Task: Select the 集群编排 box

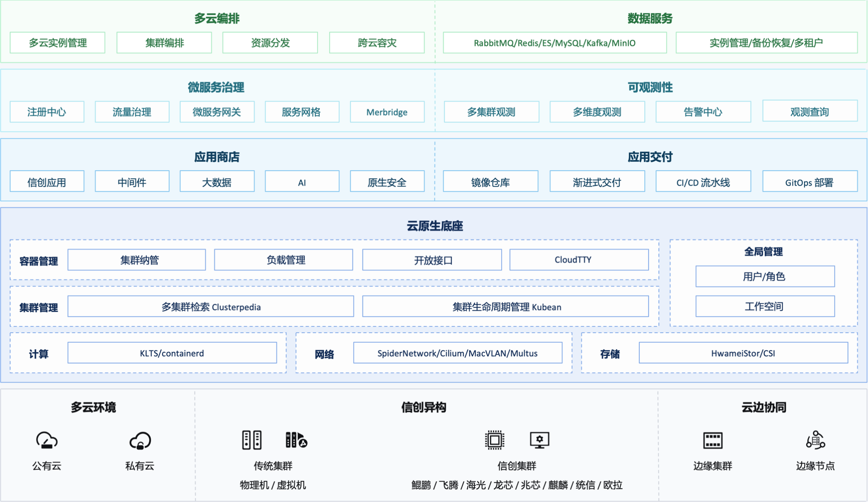Action: (x=164, y=43)
